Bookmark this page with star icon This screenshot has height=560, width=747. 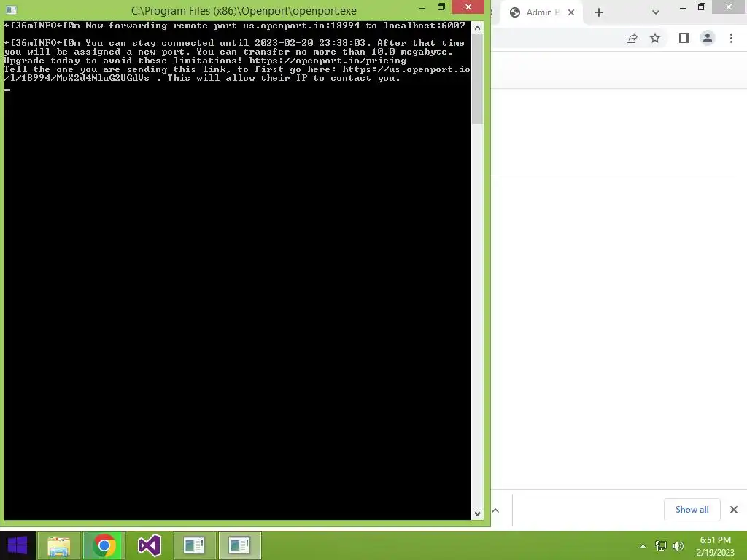coord(655,38)
